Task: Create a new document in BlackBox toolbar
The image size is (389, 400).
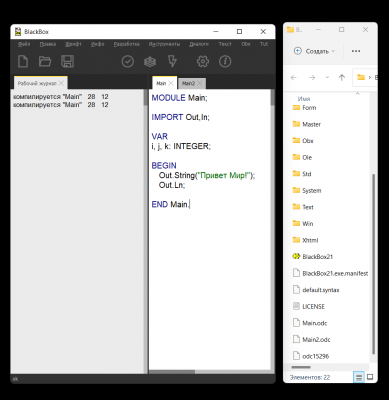Action: pyautogui.click(x=23, y=62)
